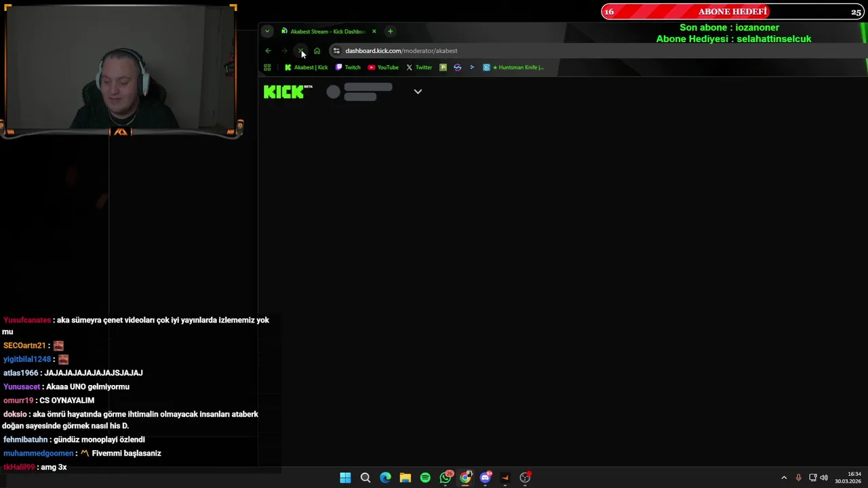Open the volume tray icon
868x488 pixels.
[824, 478]
